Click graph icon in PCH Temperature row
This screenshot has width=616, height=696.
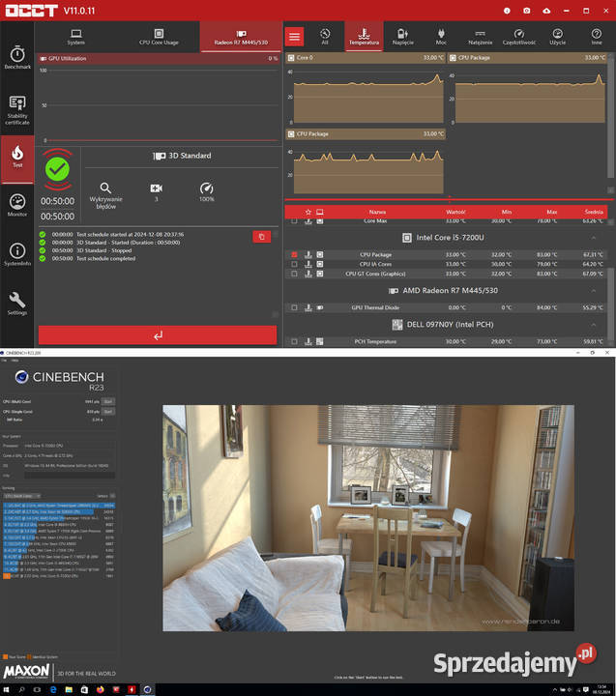[x=308, y=342]
